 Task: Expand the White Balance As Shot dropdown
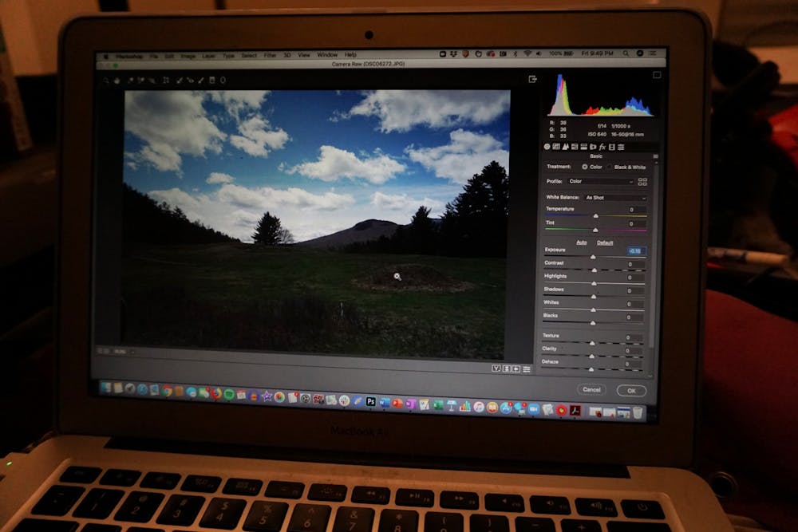614,197
